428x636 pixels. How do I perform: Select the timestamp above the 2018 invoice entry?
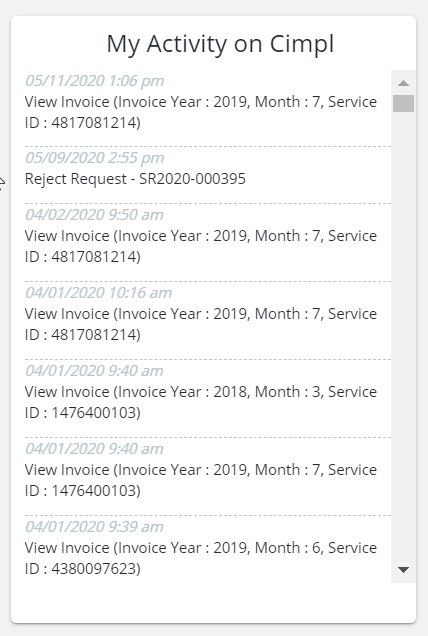tap(94, 371)
